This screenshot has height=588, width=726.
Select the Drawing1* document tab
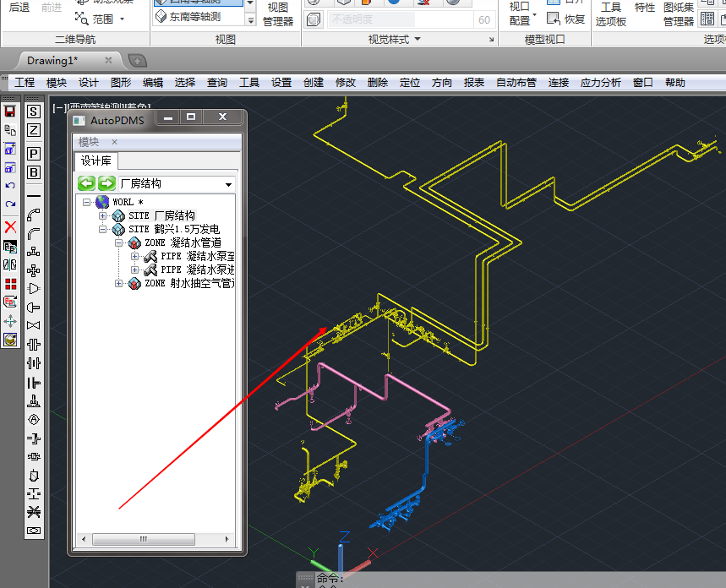coord(52,60)
